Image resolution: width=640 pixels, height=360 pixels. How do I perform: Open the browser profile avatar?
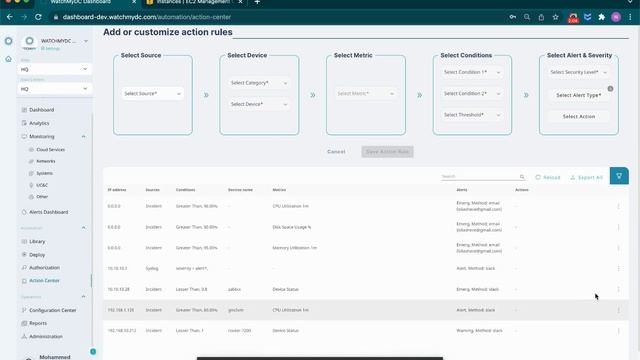pos(616,17)
